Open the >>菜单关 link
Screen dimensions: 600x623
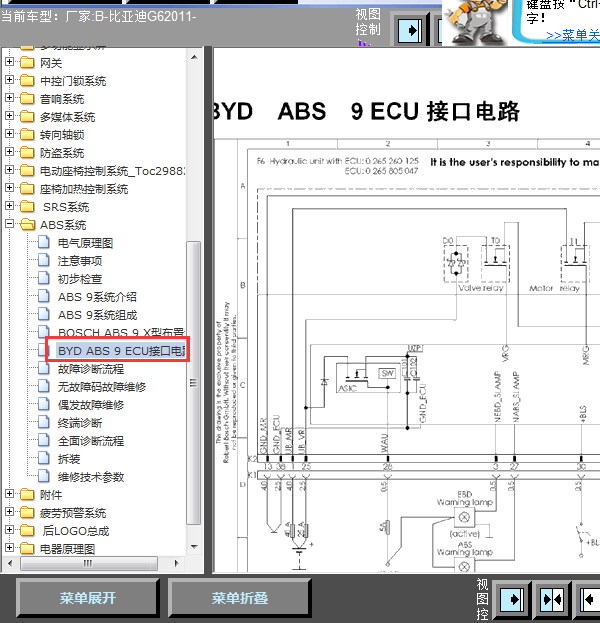(x=572, y=35)
